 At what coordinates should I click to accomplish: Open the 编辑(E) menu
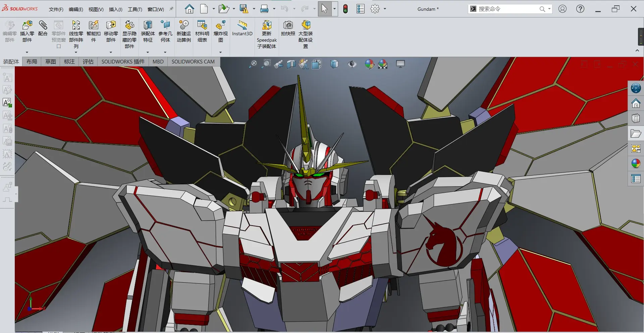point(76,9)
